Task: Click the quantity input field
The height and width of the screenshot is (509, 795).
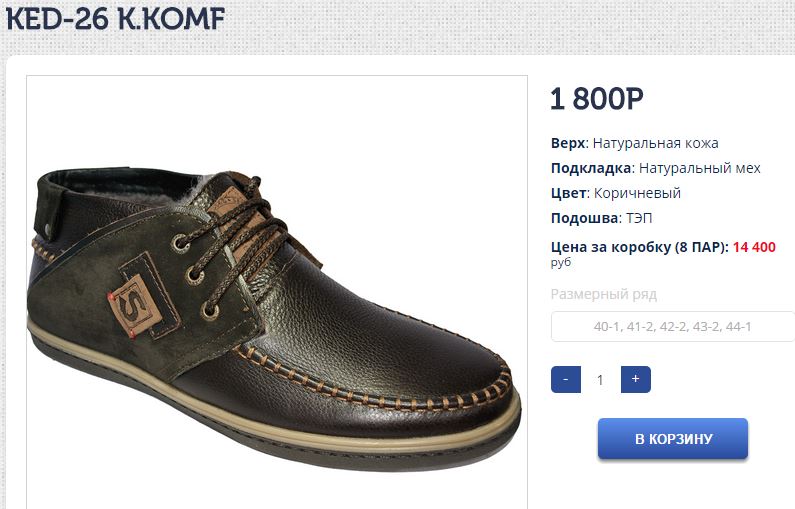Action: coord(600,380)
